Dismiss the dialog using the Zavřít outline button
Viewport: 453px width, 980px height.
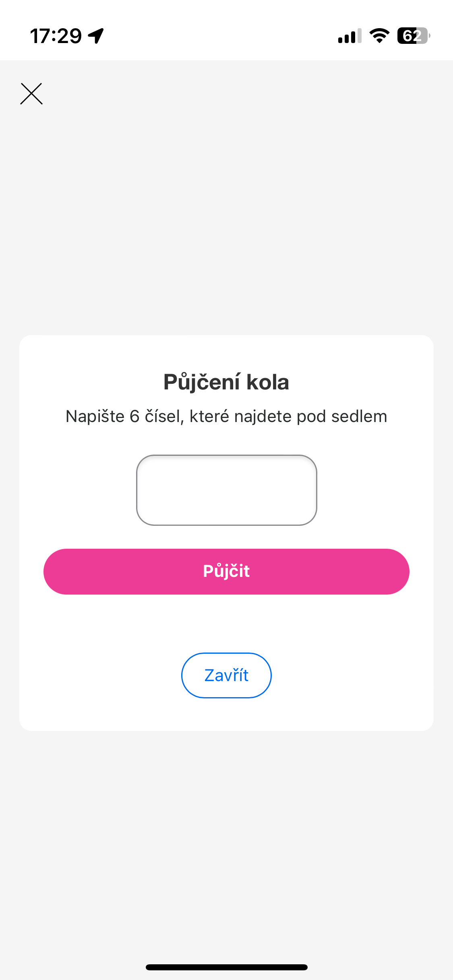226,675
